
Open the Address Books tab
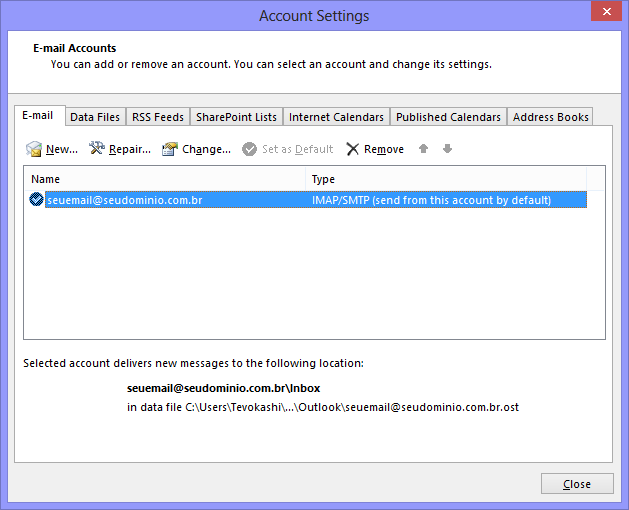coord(550,117)
